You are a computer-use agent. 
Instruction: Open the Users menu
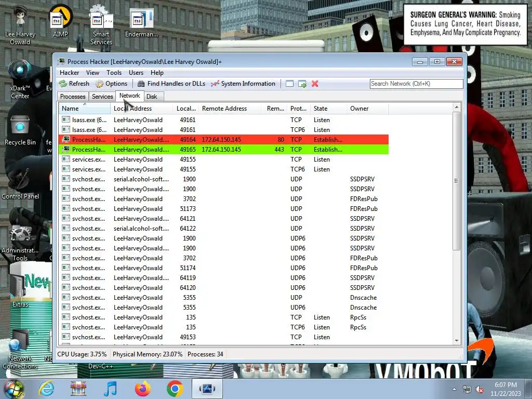(x=136, y=73)
